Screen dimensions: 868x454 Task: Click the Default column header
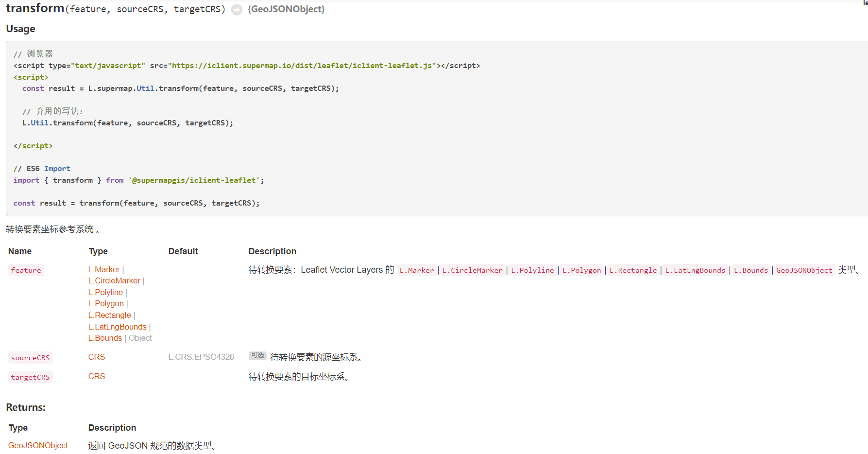pos(183,251)
